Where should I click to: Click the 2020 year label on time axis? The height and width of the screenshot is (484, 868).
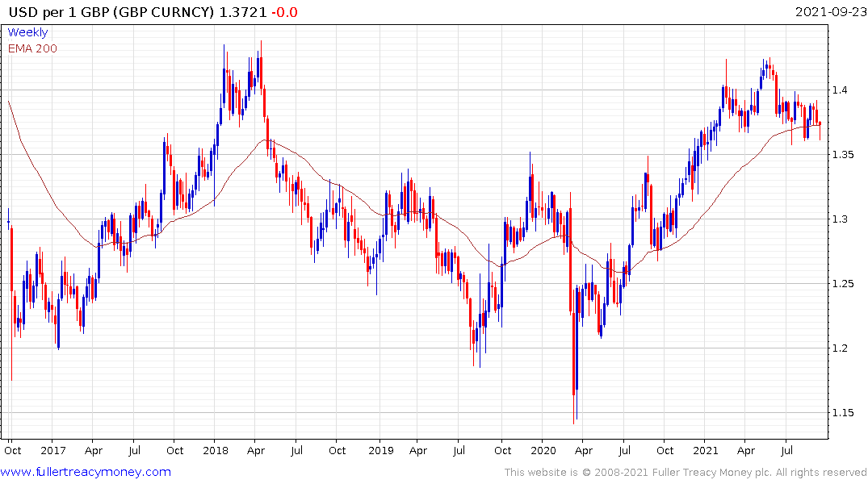[543, 451]
